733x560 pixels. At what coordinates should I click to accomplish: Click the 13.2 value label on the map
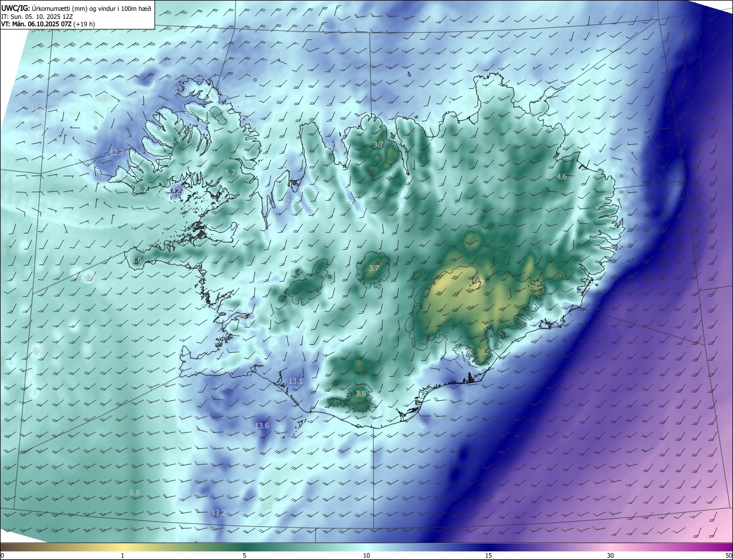218,513
